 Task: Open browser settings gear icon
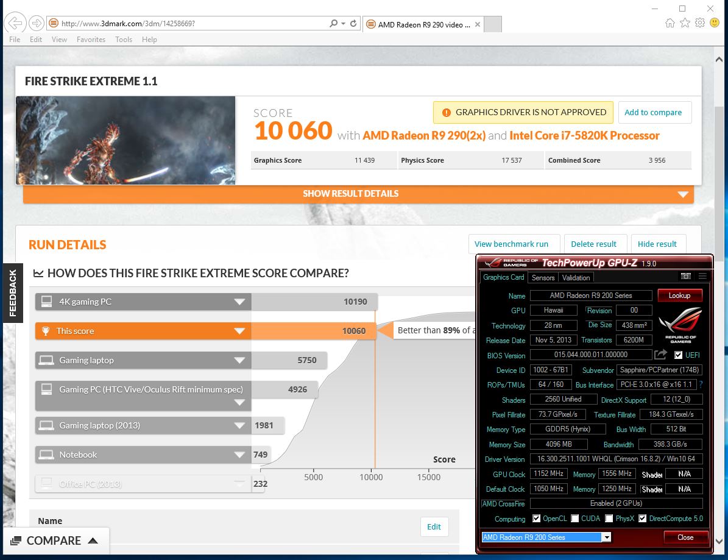(700, 23)
